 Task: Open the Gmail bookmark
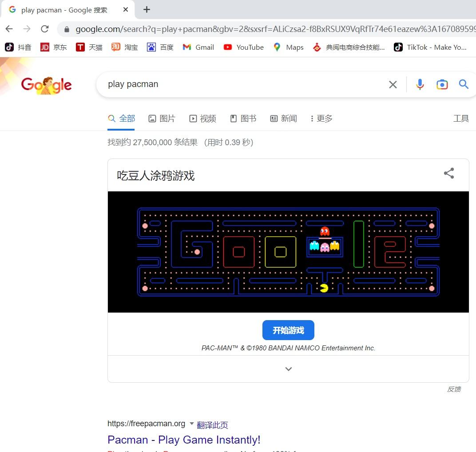coord(198,48)
